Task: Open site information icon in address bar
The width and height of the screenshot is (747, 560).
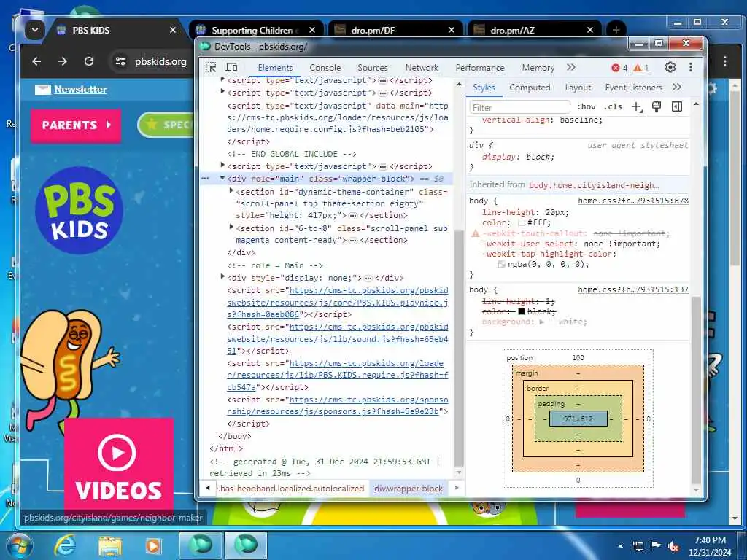Action: point(120,61)
